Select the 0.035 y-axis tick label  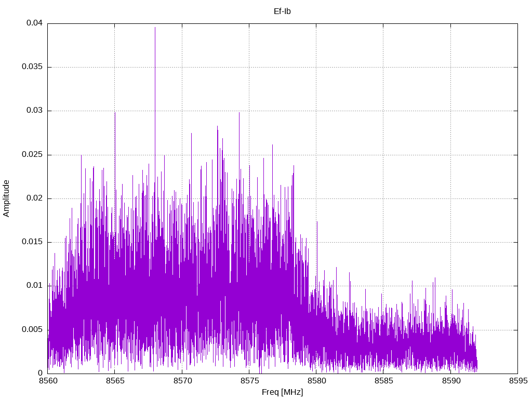point(32,67)
